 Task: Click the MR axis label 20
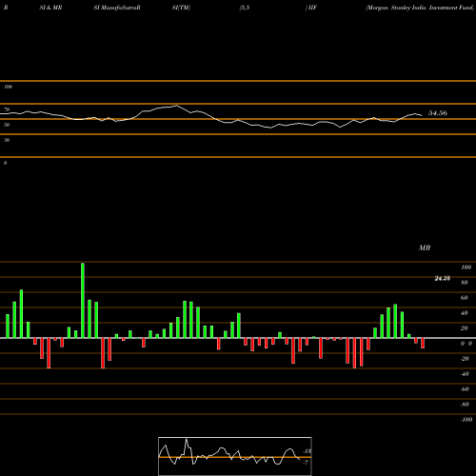(465, 328)
